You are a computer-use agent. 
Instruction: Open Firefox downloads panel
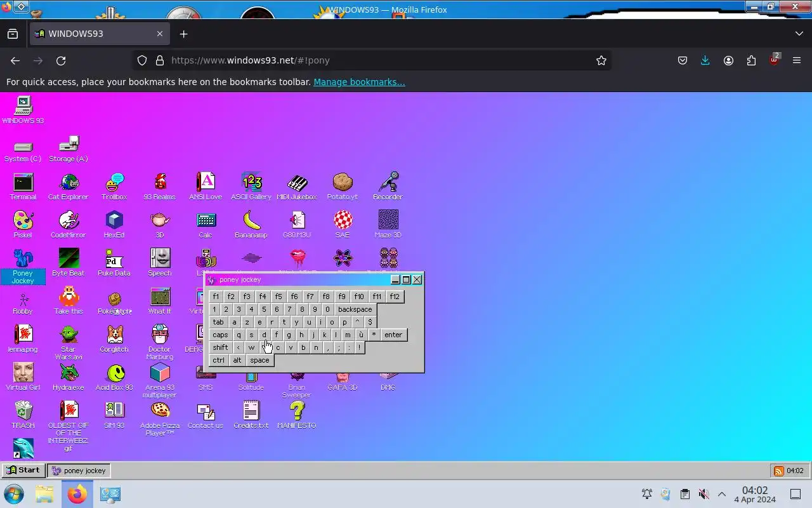tap(705, 60)
